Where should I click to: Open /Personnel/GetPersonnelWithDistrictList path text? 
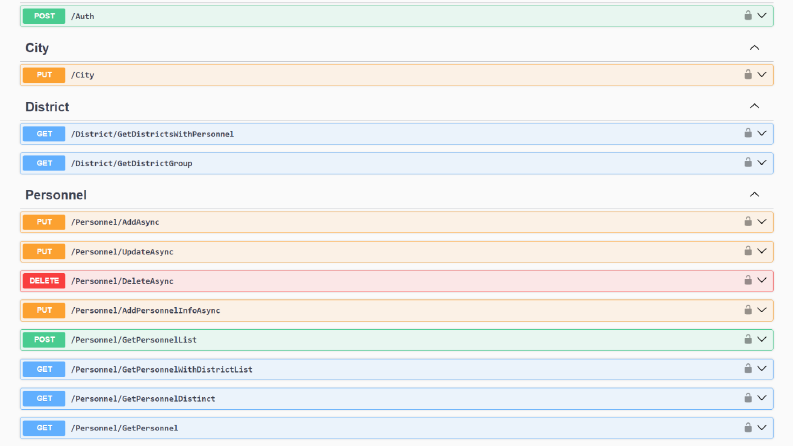[x=162, y=369]
